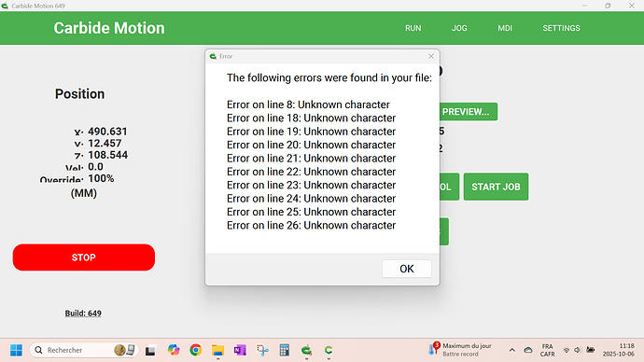644x362 pixels.
Task: Click the Y position value 12.457
Action: click(x=105, y=144)
